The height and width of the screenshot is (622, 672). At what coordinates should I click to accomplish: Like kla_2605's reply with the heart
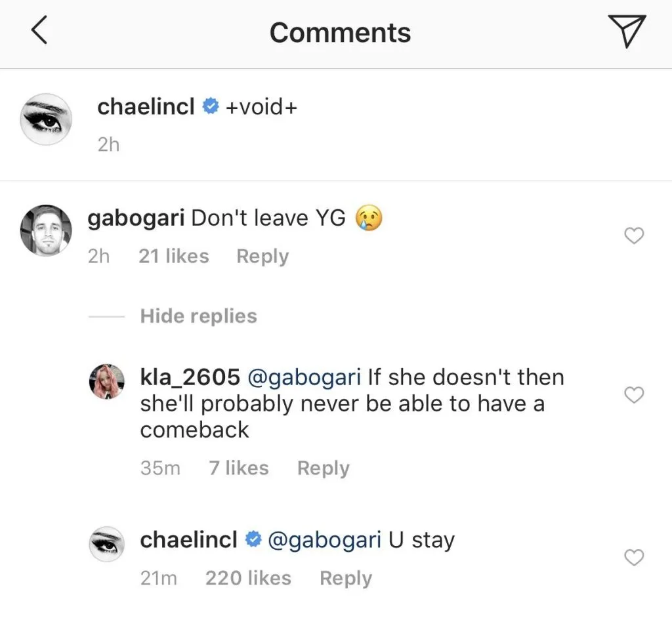(x=633, y=395)
